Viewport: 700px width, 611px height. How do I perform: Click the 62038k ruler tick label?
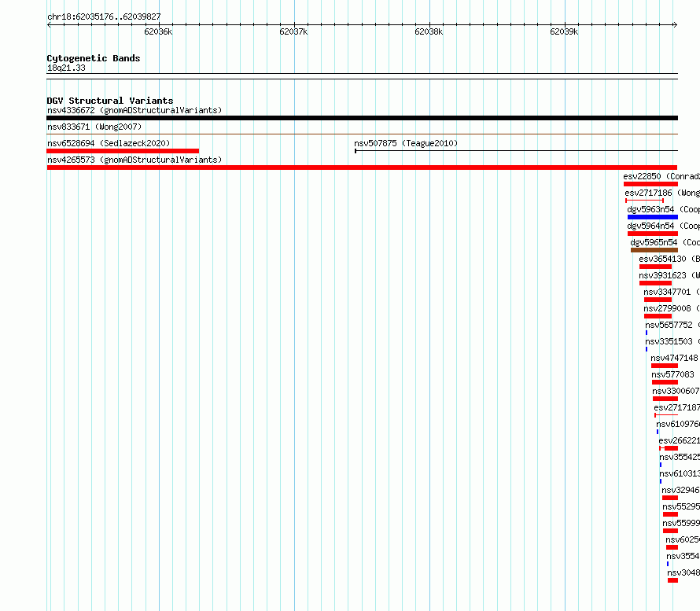point(429,31)
